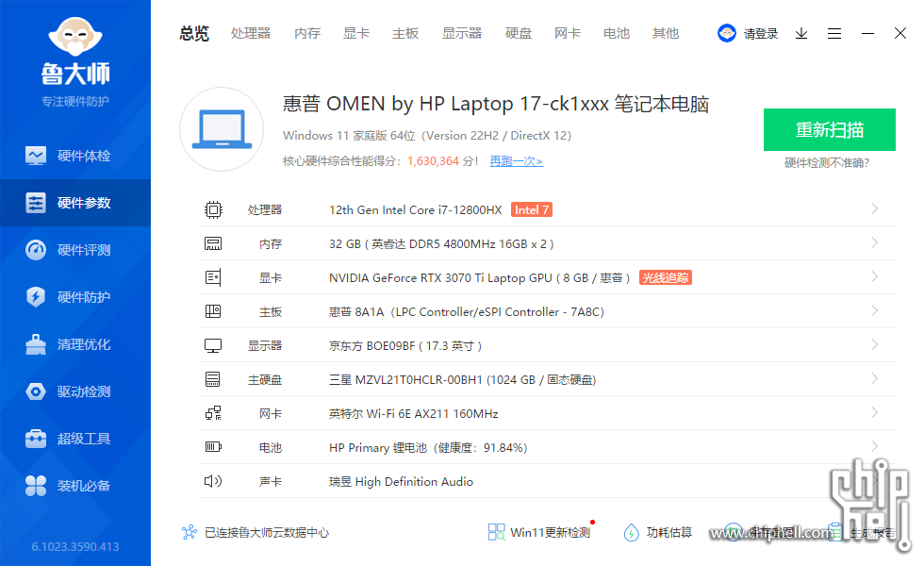The image size is (924, 566).
Task: Expand the 显卡 row chevron
Action: [x=875, y=276]
